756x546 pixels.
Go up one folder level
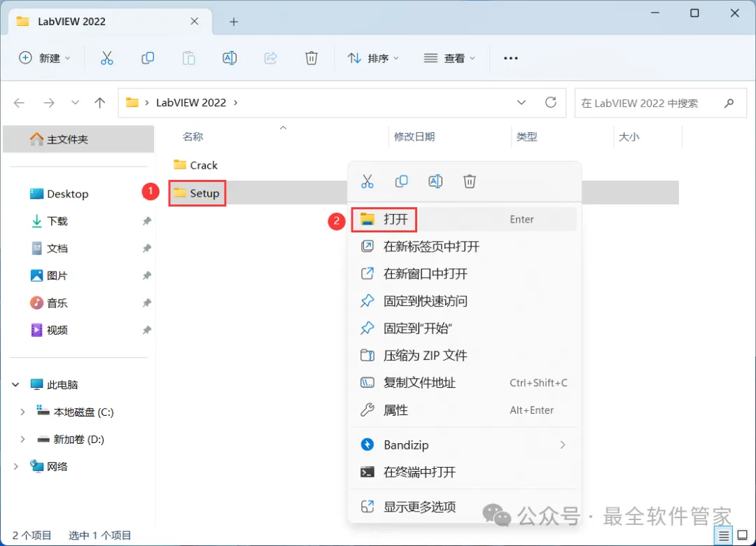pyautogui.click(x=100, y=103)
